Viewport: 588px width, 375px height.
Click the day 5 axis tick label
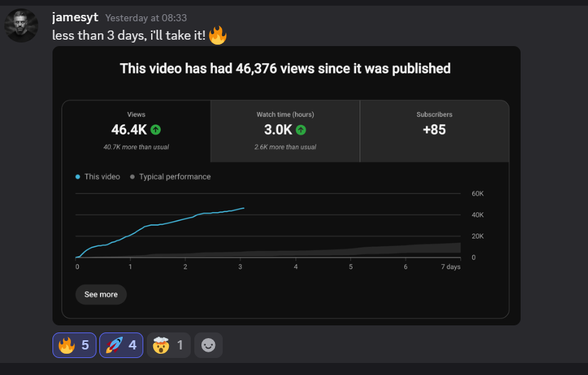click(350, 267)
